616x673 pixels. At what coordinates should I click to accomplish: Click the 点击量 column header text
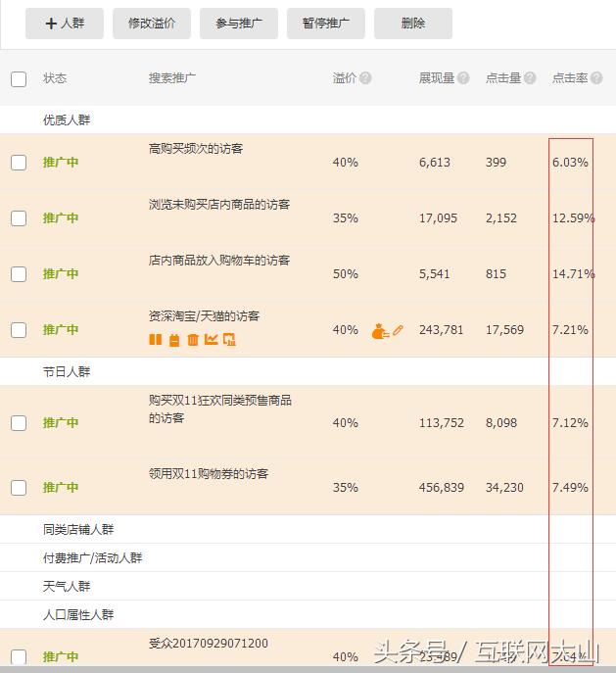pos(502,78)
